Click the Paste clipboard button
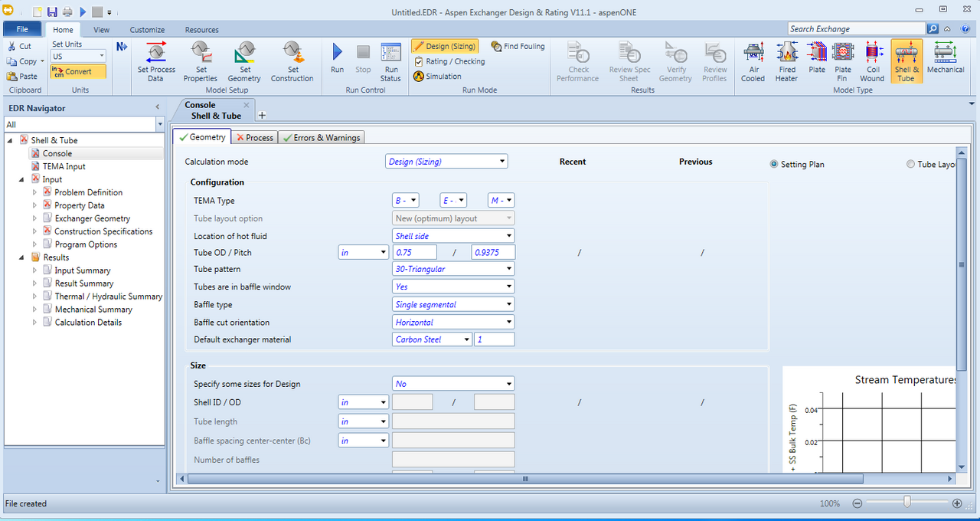This screenshot has width=980, height=521. (22, 76)
